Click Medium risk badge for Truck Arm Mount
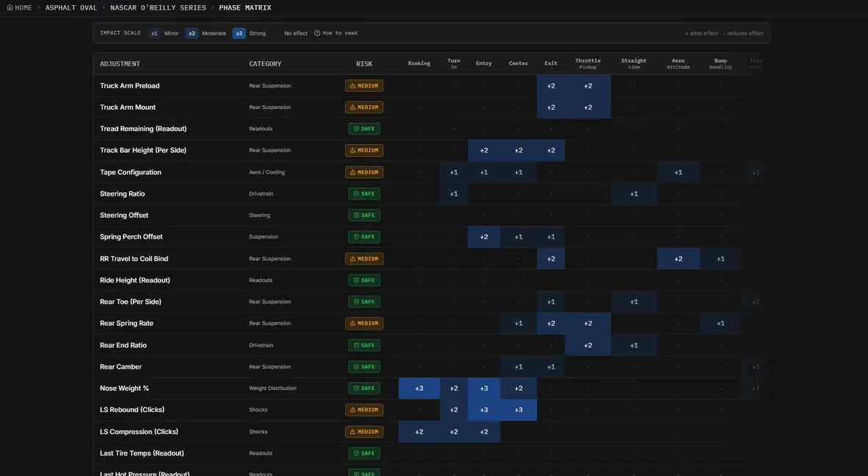Image resolution: width=868 pixels, height=476 pixels. click(364, 107)
